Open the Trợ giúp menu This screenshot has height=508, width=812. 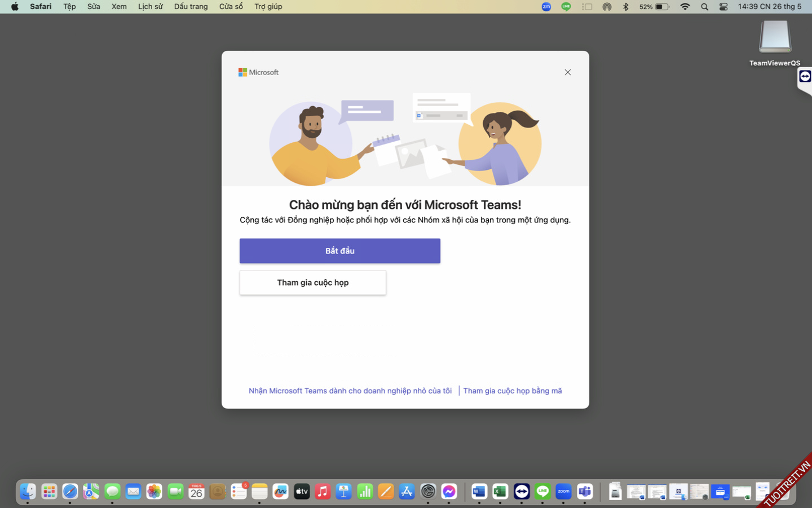tap(268, 7)
